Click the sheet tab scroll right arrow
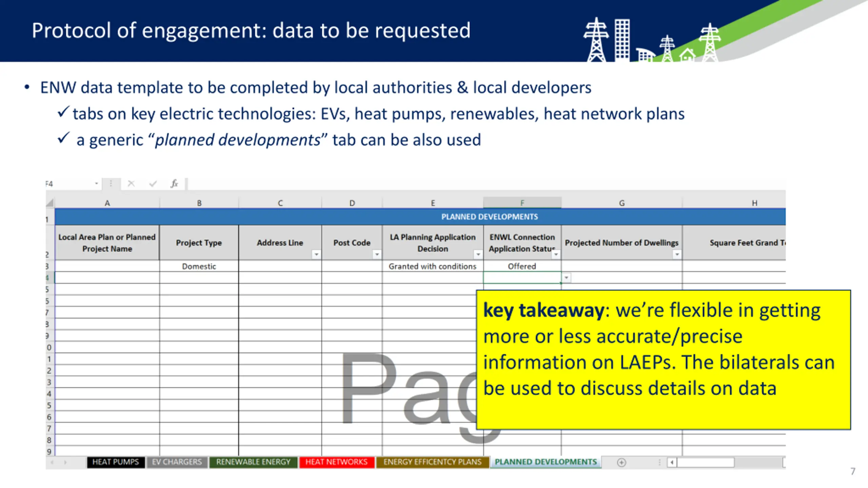 pyautogui.click(x=65, y=462)
